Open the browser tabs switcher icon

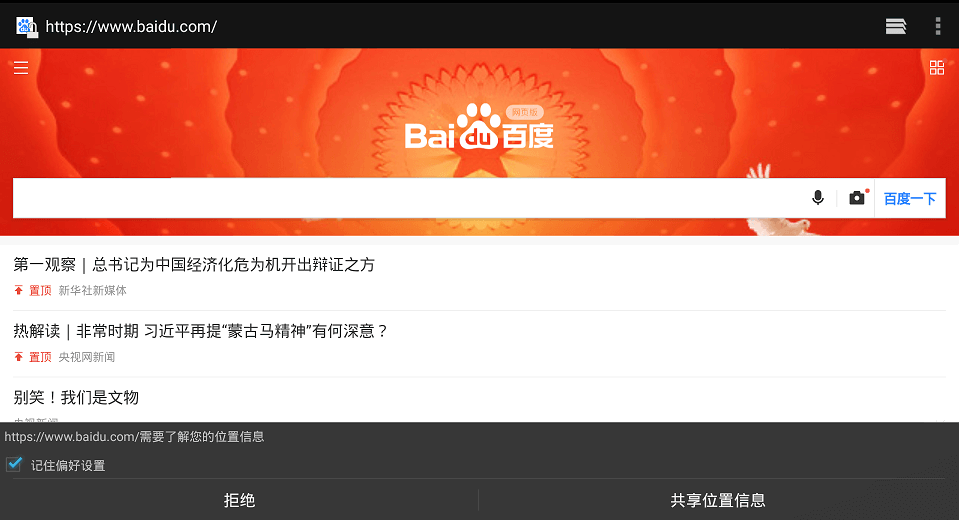coord(896,26)
